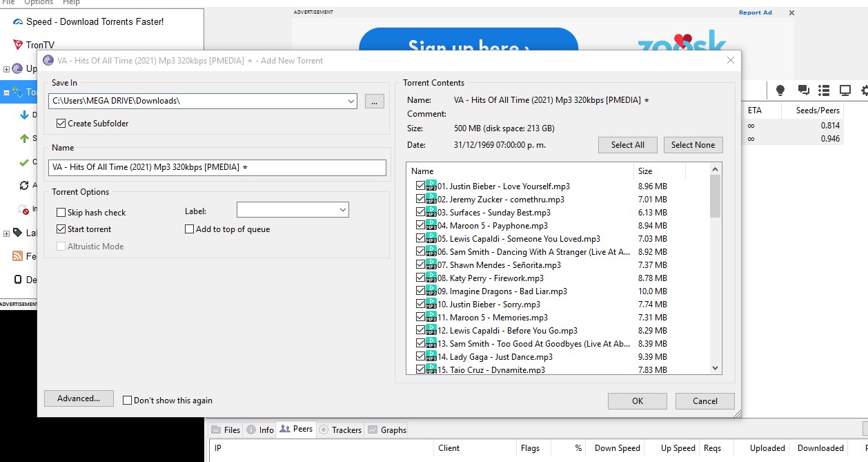This screenshot has width=868, height=462.
Task: Sort file list by Size column header
Action: point(659,171)
